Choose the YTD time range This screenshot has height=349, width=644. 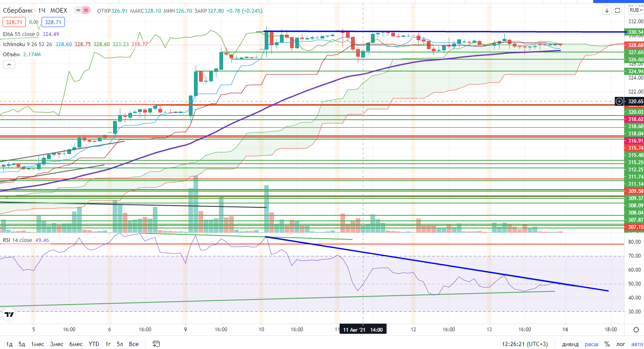coord(94,344)
